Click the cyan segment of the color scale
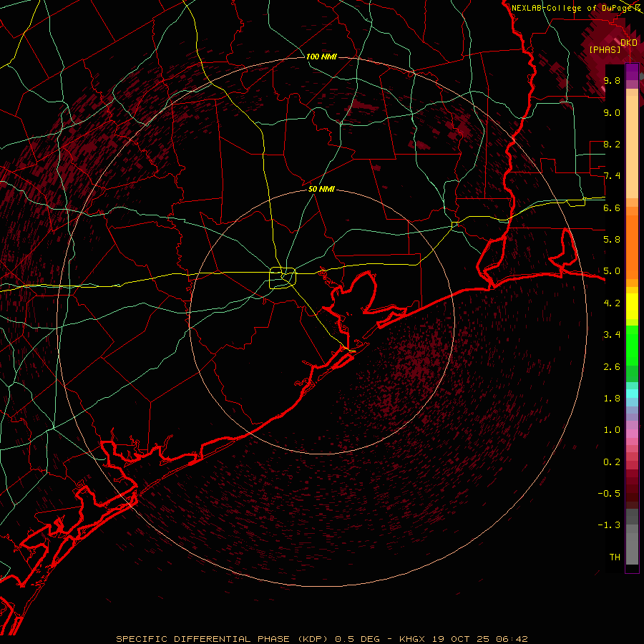644x644 pixels. point(632,393)
